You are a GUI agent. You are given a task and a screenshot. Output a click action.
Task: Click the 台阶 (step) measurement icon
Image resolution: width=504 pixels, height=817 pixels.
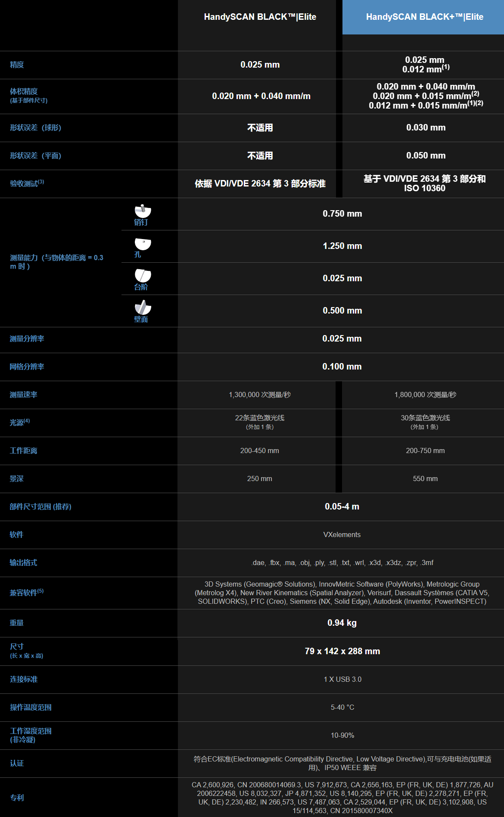[143, 276]
